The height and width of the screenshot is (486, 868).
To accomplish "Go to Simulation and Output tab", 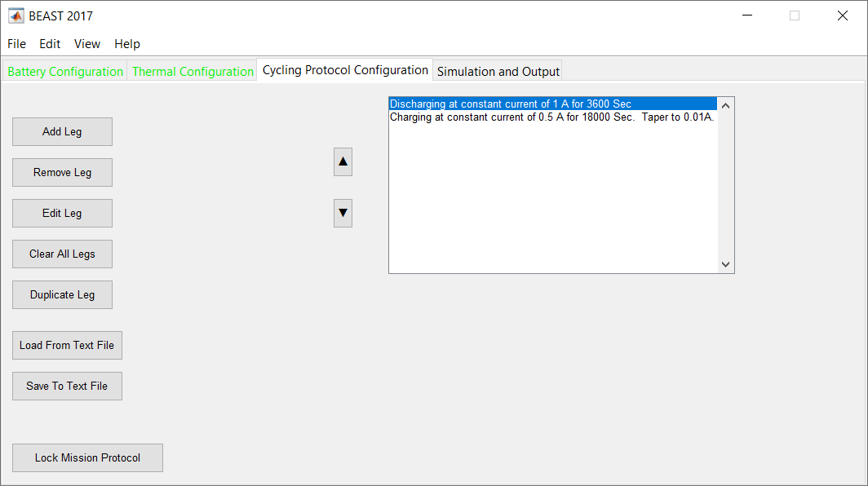I will [x=498, y=72].
